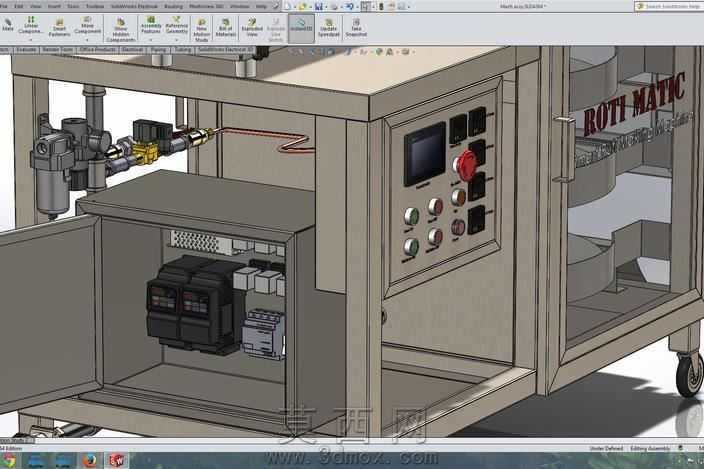Open the Toolbox menu
Screen dimensions: 704x469
coord(95,6)
